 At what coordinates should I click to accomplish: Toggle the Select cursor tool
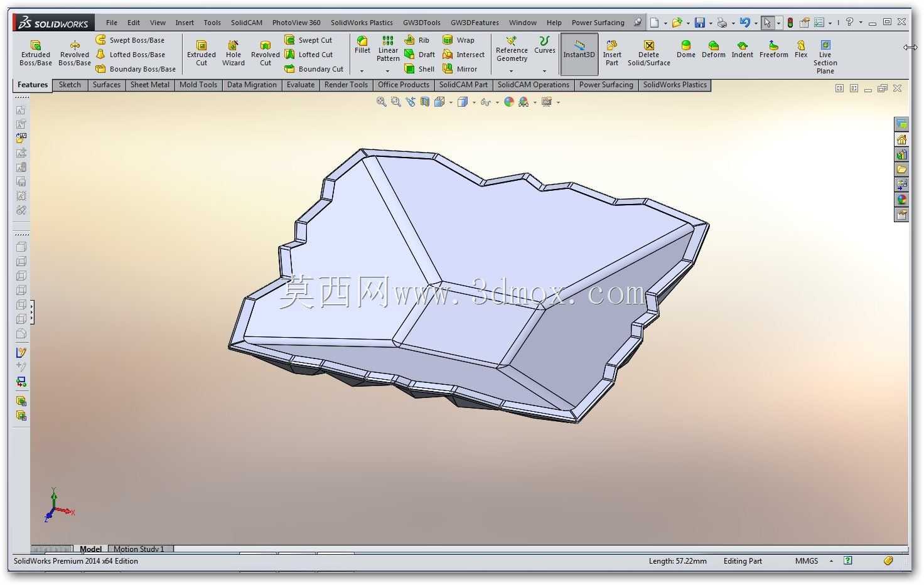click(x=767, y=23)
